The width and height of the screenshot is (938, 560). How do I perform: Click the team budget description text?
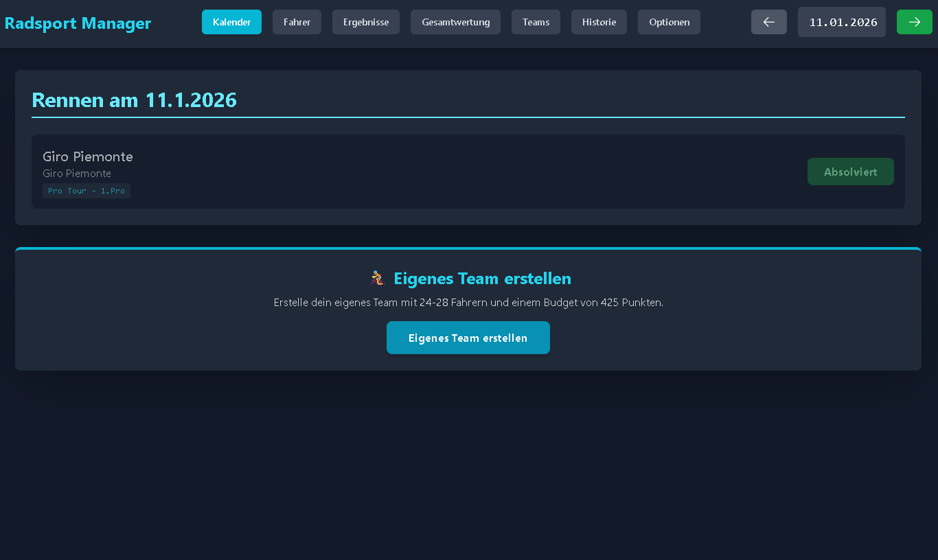(x=468, y=302)
